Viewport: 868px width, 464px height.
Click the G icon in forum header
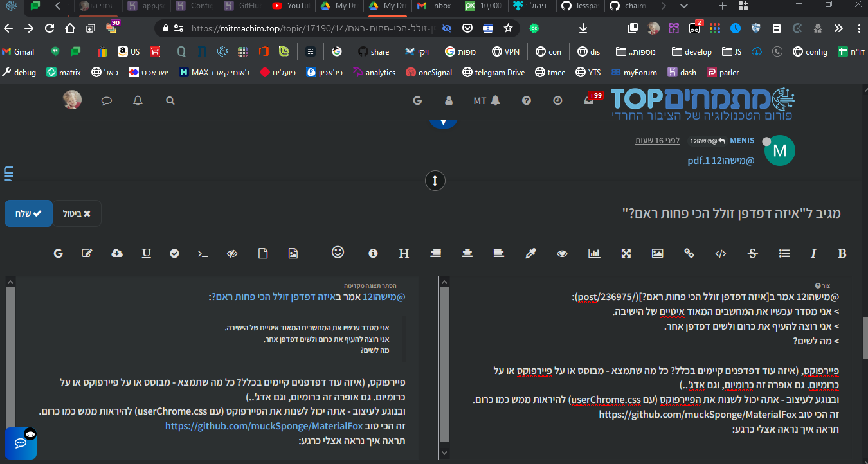tap(417, 101)
